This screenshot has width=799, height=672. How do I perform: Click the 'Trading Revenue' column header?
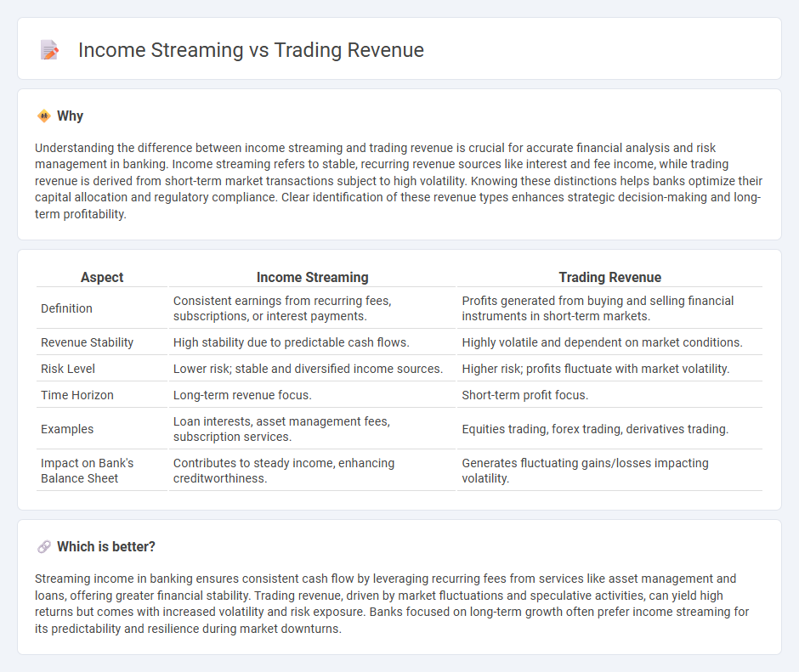[610, 277]
